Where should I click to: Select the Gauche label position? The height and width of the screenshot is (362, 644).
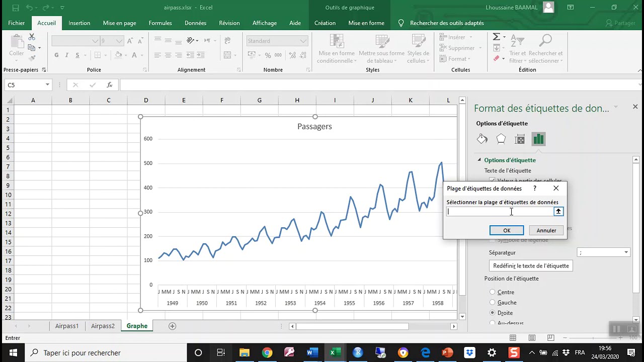pyautogui.click(x=493, y=302)
